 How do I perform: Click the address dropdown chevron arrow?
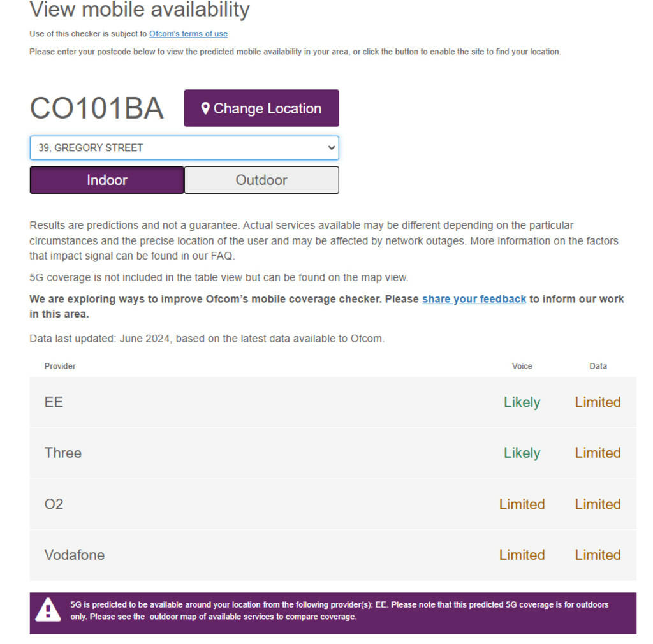(x=331, y=148)
